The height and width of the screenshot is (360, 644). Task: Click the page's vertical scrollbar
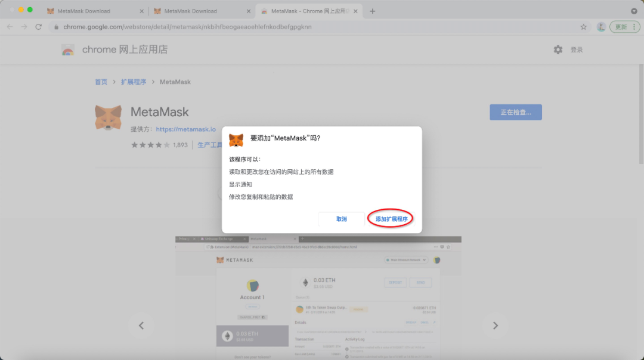click(641, 115)
